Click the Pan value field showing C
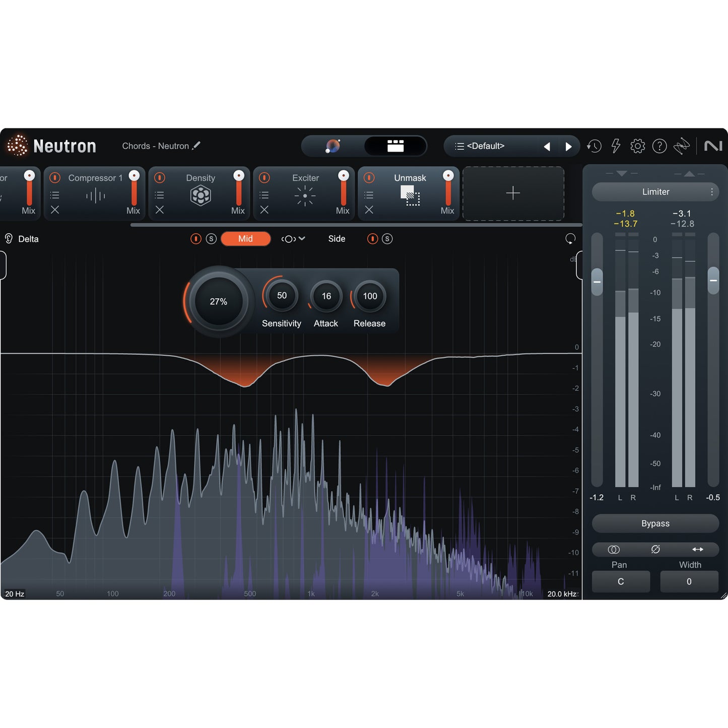728x728 pixels. tap(621, 581)
